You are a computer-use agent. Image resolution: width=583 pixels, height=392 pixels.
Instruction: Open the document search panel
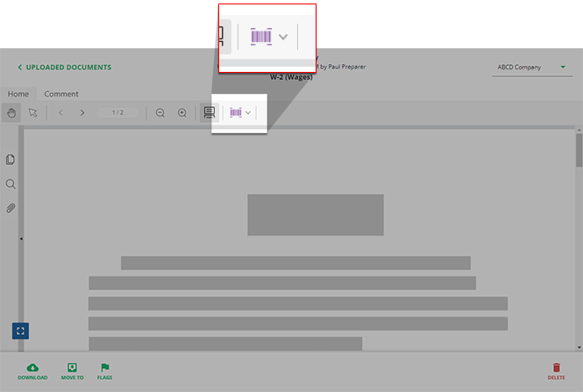[11, 184]
